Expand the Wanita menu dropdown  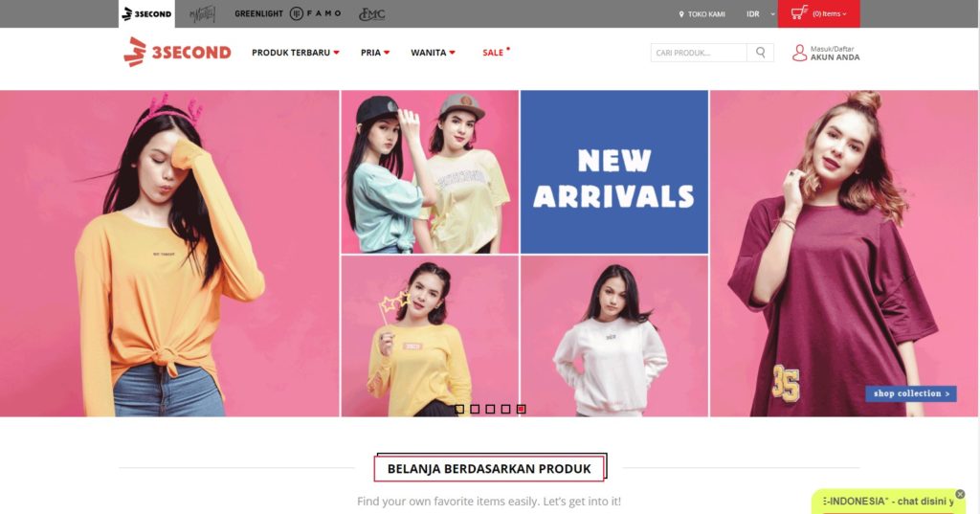pyautogui.click(x=433, y=53)
